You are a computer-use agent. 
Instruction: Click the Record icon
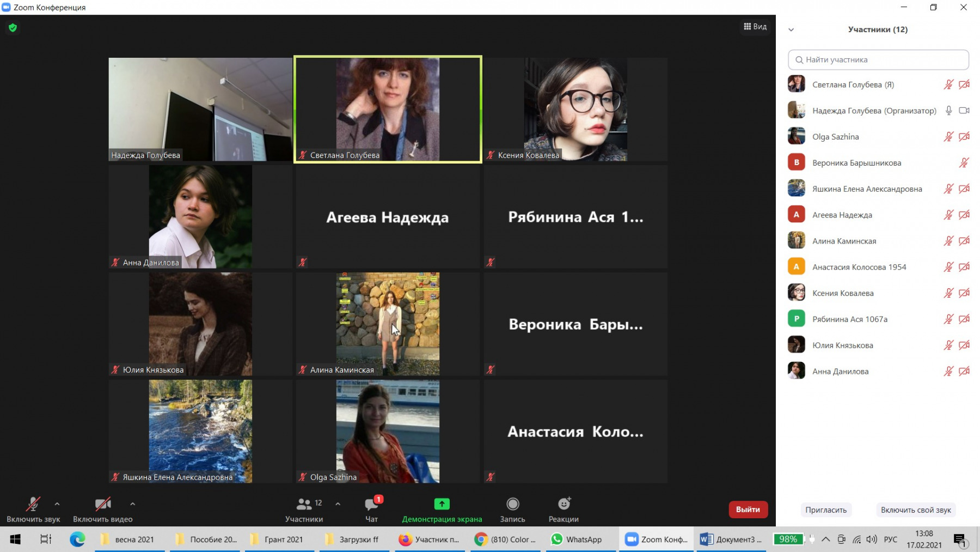(x=512, y=505)
